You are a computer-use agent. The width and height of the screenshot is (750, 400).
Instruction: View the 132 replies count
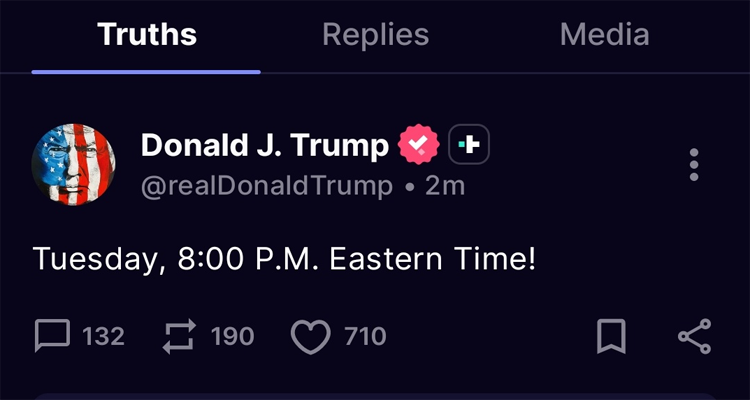click(104, 337)
